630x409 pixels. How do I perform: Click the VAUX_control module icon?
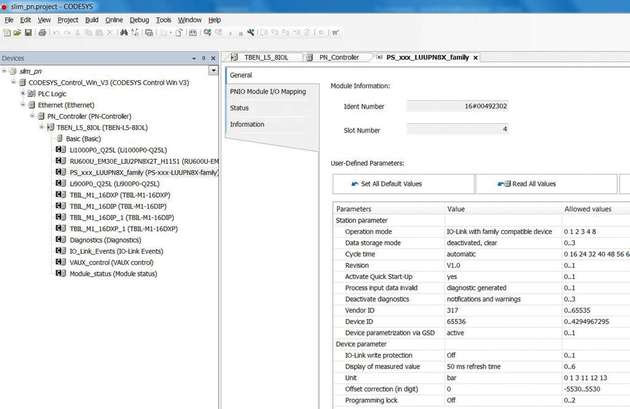pyautogui.click(x=61, y=262)
